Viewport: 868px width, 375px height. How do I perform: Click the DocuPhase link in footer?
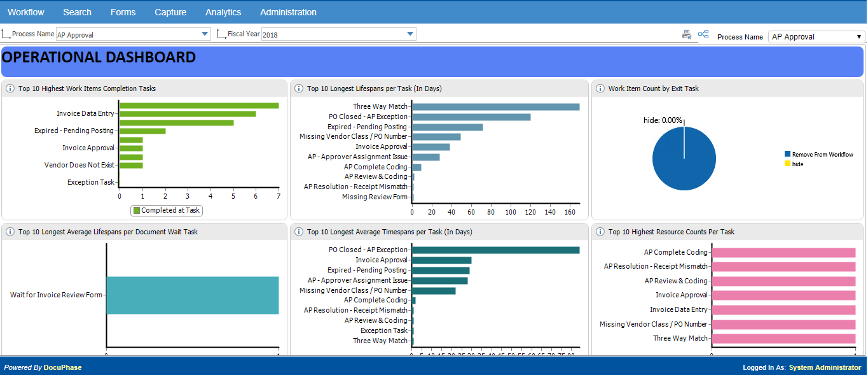62,367
